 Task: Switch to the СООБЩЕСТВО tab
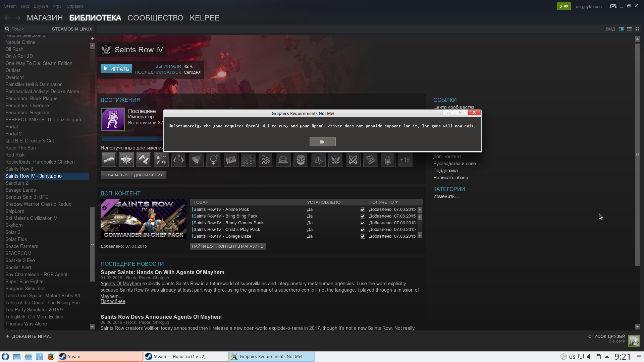click(155, 18)
